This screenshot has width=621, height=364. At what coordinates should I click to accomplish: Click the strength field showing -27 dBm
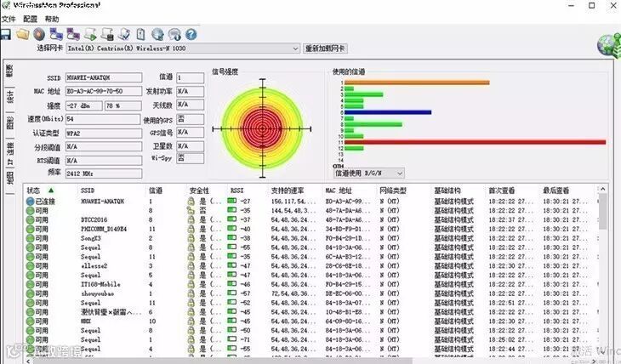(x=84, y=105)
